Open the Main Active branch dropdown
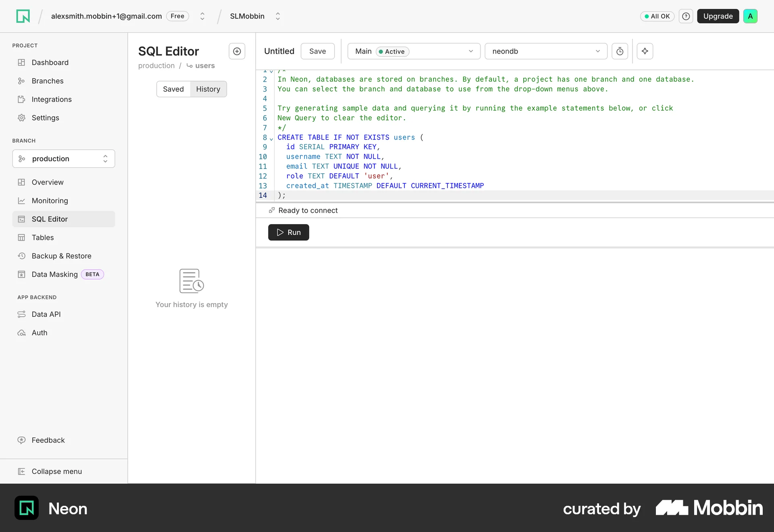 click(414, 51)
